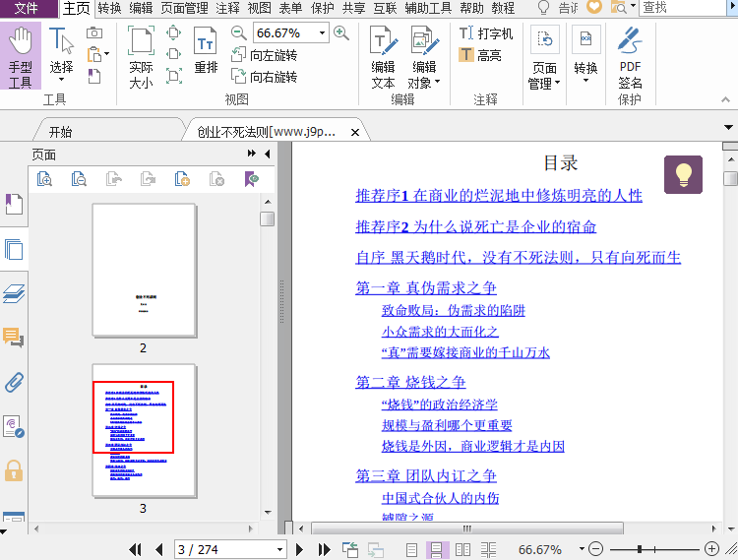
Task: Click zoom in plus on status bar
Action: [x=711, y=549]
